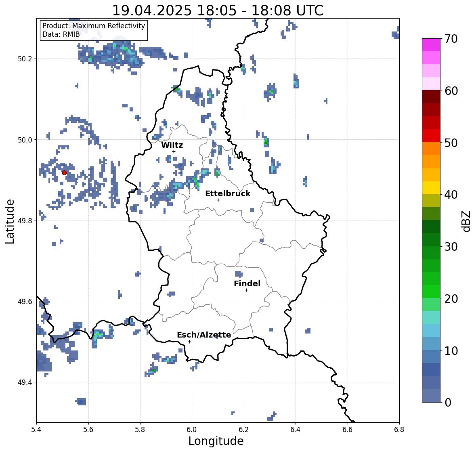Click the Latitude axis label

click(10, 221)
